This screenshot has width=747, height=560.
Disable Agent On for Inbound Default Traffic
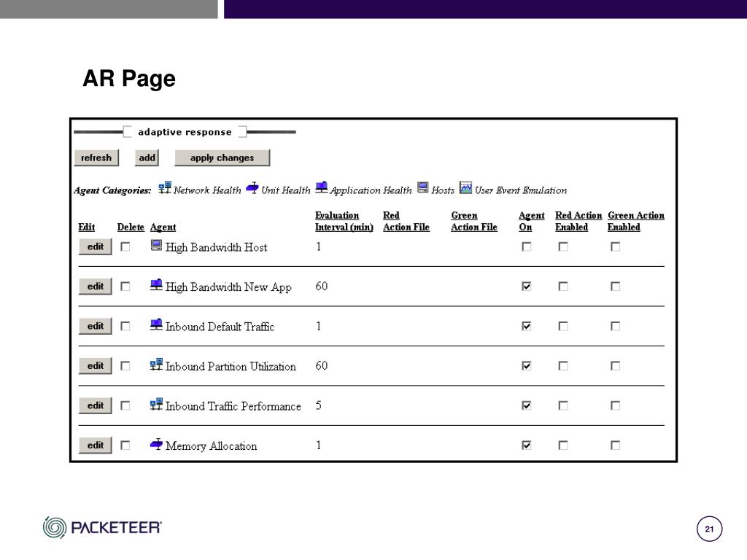527,326
